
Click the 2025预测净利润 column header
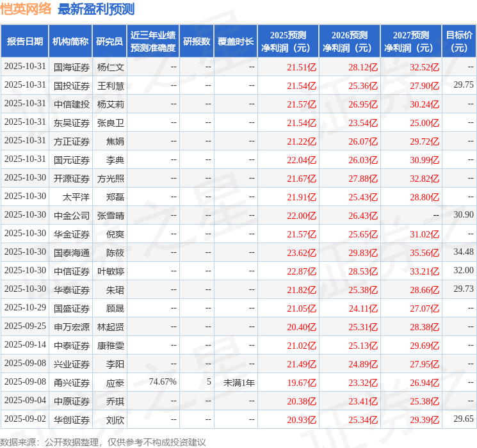click(x=288, y=42)
